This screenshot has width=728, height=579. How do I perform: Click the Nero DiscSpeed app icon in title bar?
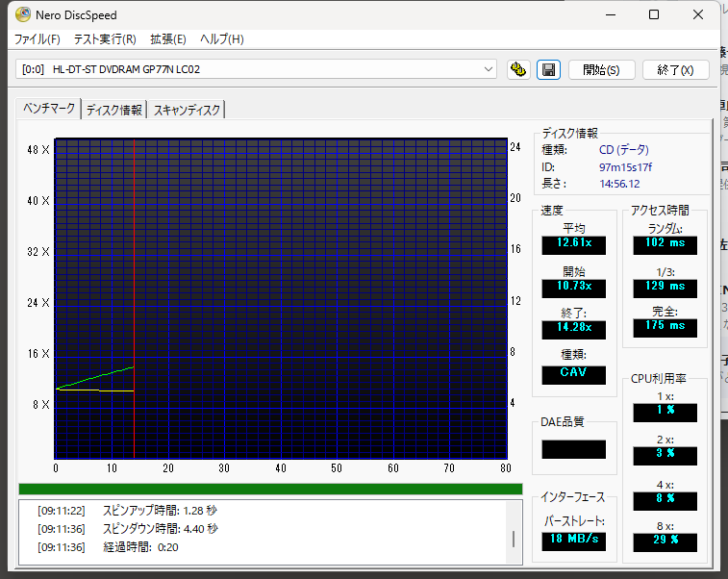(23, 14)
